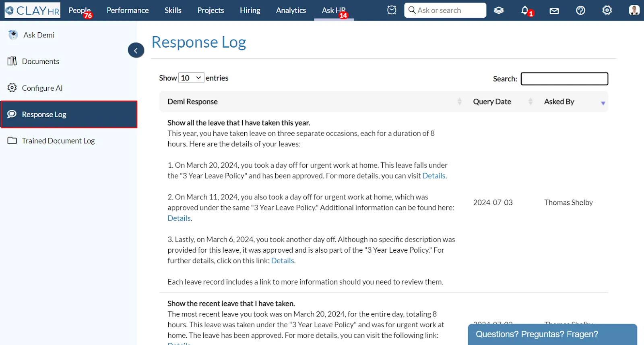Open Details link for March 11 leave

179,218
